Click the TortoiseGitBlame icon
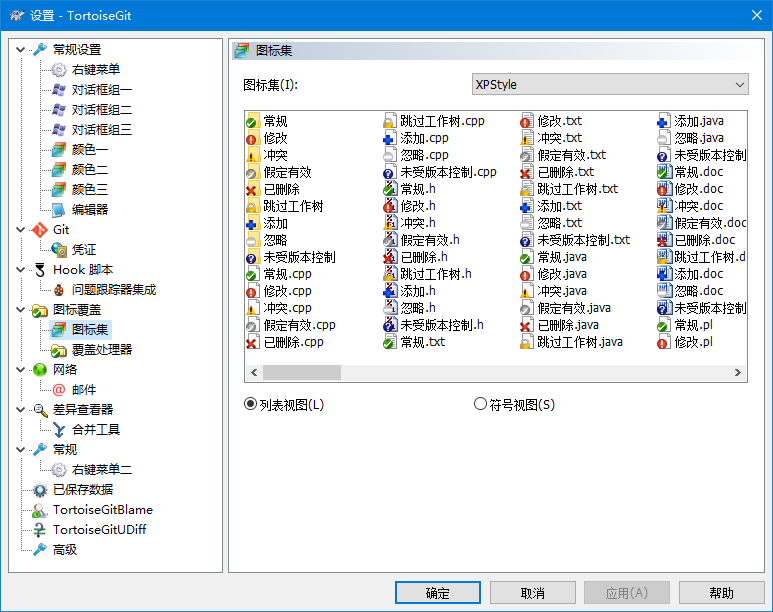Viewport: 773px width, 612px height. pyautogui.click(x=39, y=510)
